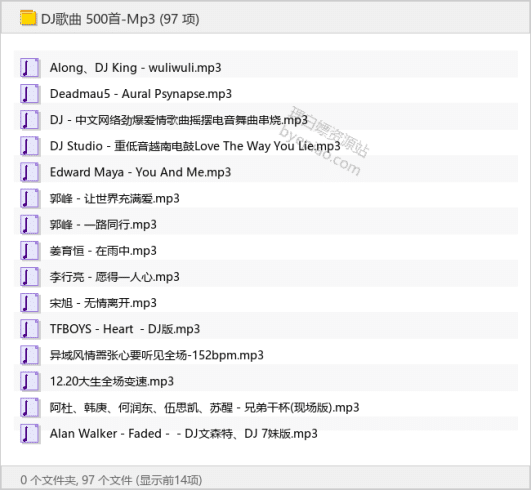The width and height of the screenshot is (531, 490).
Task: Select file Along、DJ King - wuliwuli.mp3
Action: click(x=135, y=68)
